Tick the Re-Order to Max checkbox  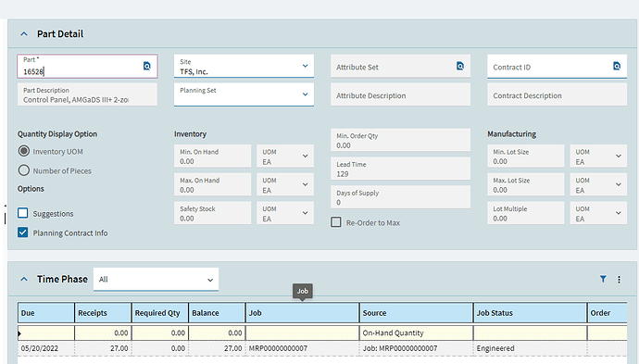click(x=336, y=222)
